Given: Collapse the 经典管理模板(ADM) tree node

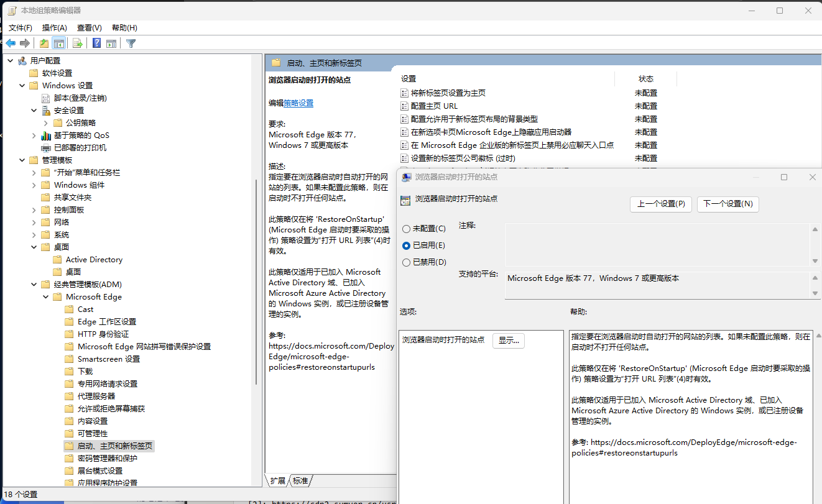Looking at the screenshot, I should tap(34, 285).
